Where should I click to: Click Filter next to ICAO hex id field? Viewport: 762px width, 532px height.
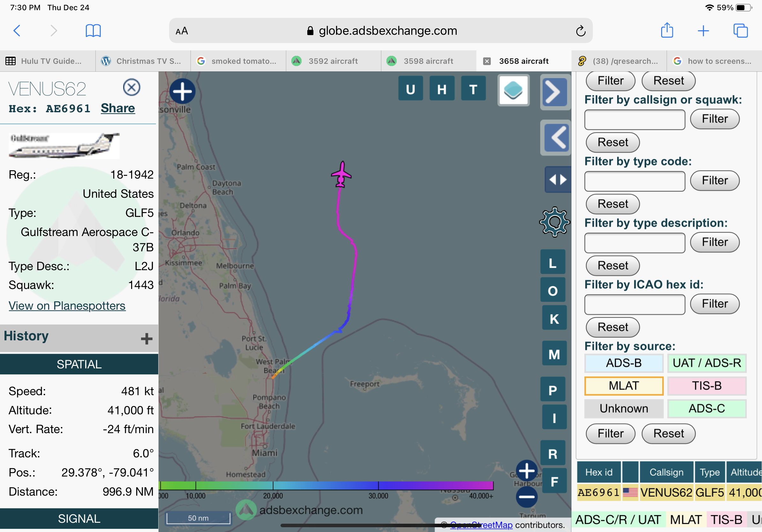point(714,304)
